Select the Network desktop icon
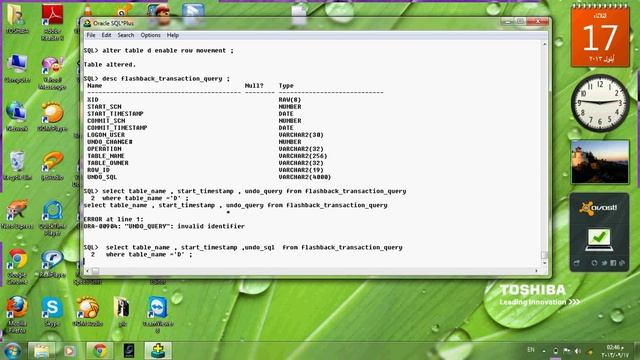 17,117
